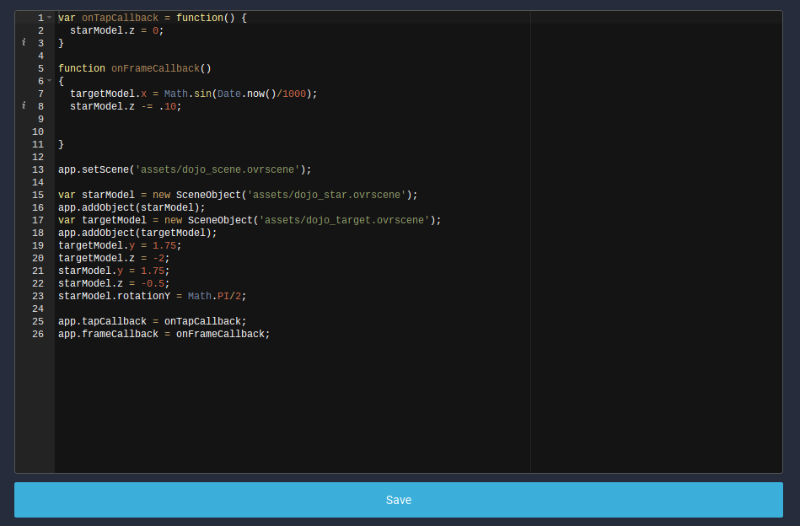The image size is (800, 526).
Task: Click app.tapCallback on line 25
Action: pyautogui.click(x=100, y=321)
